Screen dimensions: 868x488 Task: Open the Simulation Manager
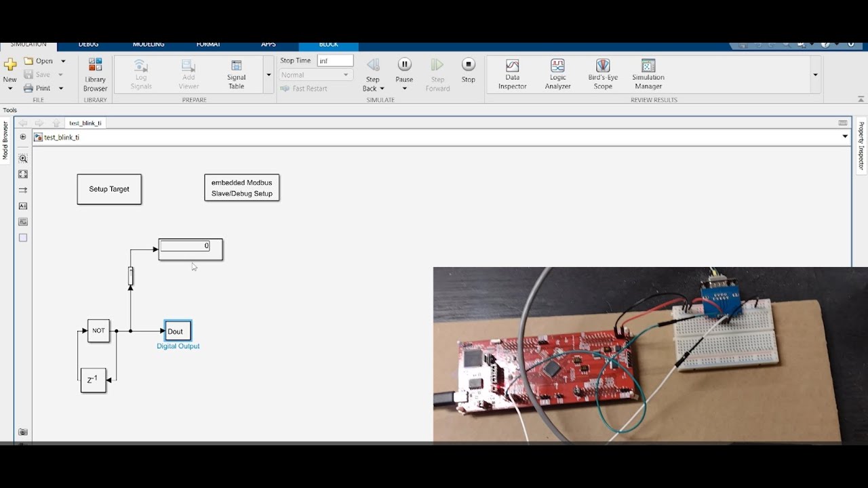coord(648,74)
